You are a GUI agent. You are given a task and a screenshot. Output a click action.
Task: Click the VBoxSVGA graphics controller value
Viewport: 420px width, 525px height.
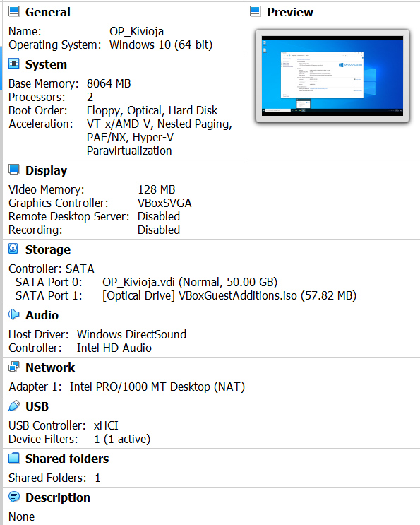164,203
